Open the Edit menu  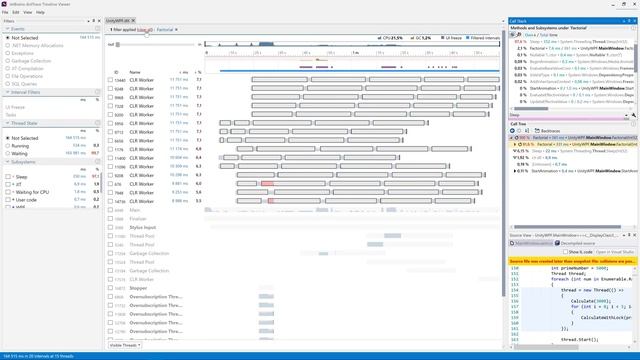pyautogui.click(x=16, y=12)
